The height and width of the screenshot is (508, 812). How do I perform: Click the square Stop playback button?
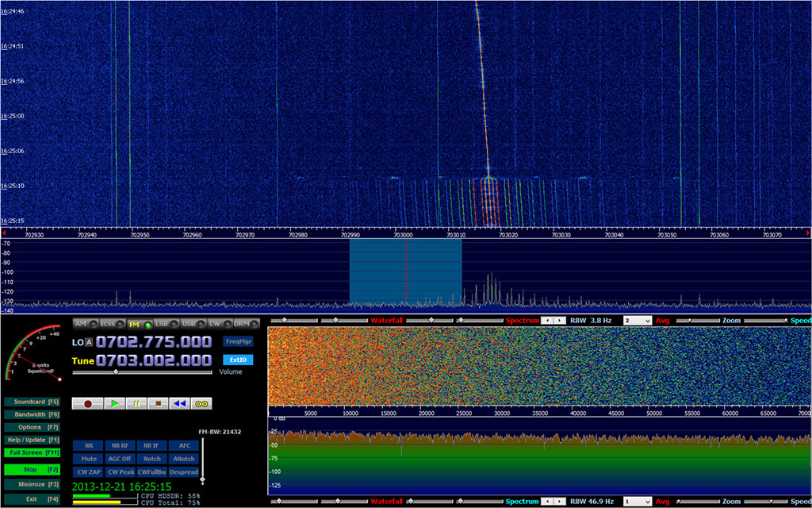click(x=158, y=403)
